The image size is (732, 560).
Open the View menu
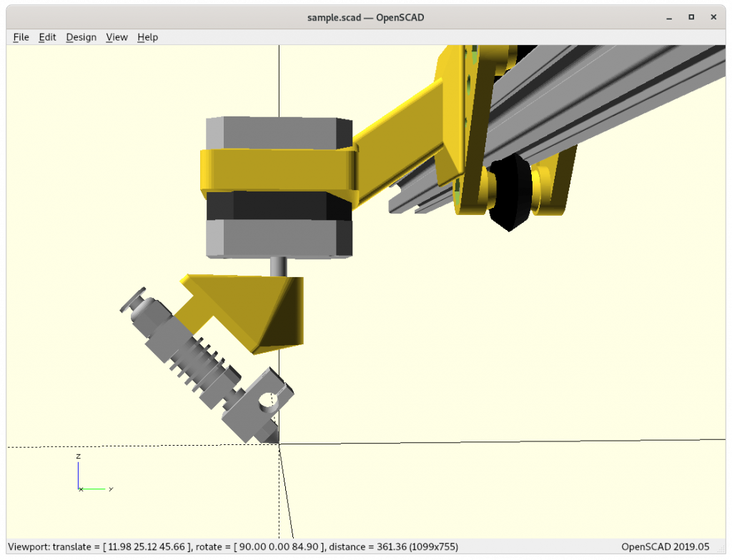point(117,37)
